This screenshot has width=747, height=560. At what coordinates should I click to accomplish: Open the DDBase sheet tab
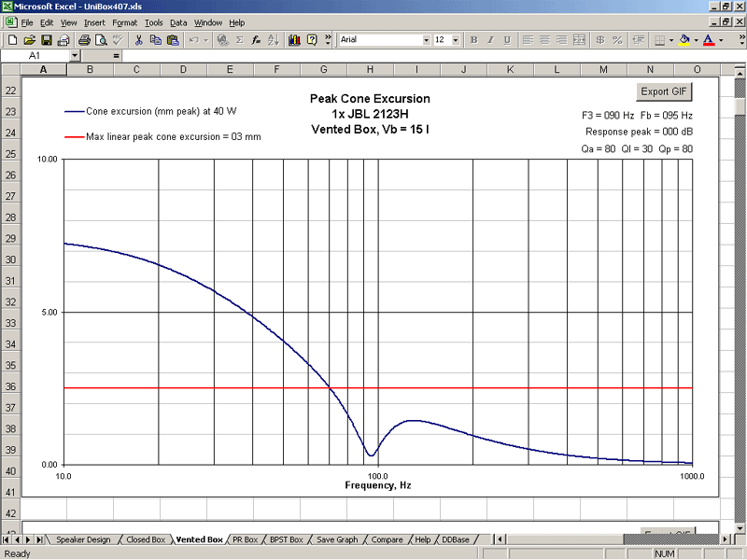pos(456,539)
